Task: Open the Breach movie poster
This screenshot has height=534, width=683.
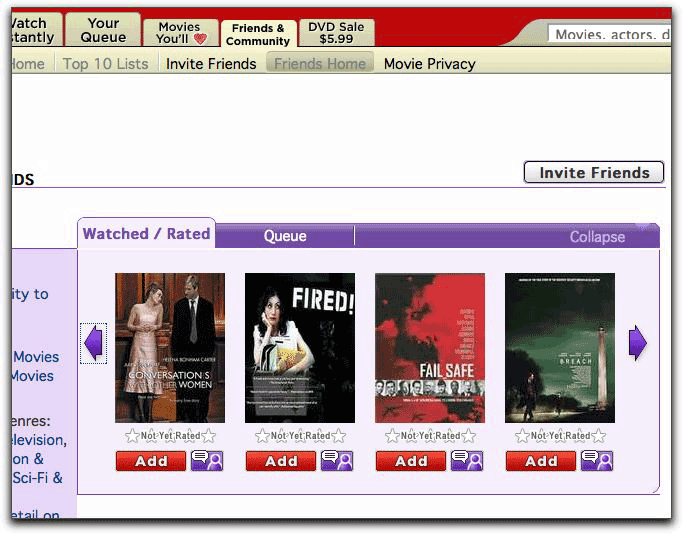Action: 560,348
